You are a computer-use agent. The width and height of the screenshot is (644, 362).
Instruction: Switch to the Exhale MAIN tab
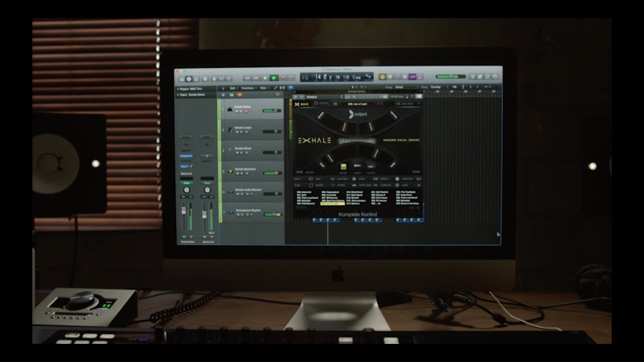[301, 104]
